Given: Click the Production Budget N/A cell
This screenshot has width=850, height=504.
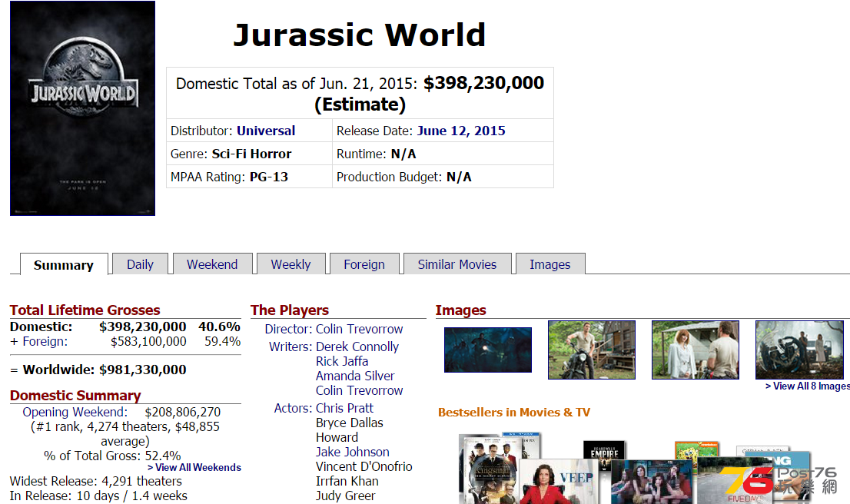Looking at the screenshot, I should click(x=443, y=177).
